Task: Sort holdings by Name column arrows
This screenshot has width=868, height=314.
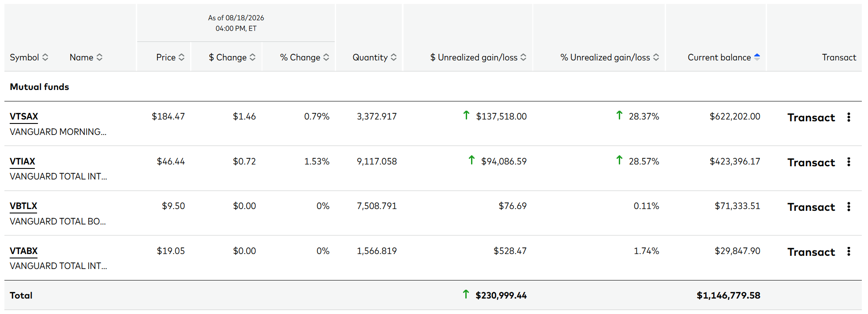Action: click(x=99, y=57)
